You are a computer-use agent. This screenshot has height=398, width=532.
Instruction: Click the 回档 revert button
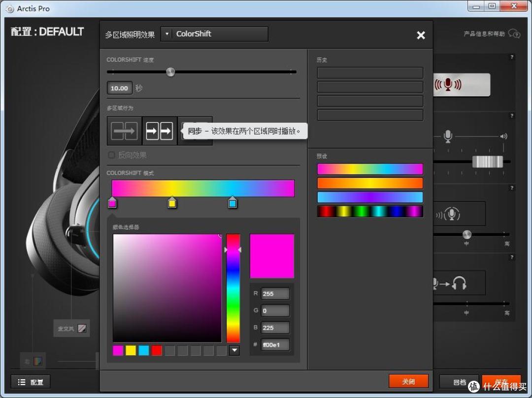point(459,382)
